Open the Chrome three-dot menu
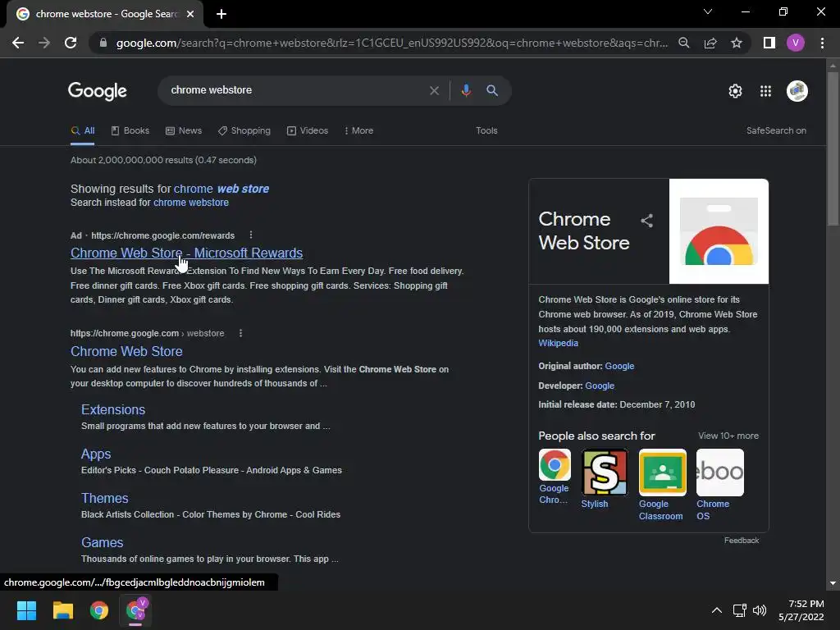Viewport: 840px width, 630px height. coord(822,43)
